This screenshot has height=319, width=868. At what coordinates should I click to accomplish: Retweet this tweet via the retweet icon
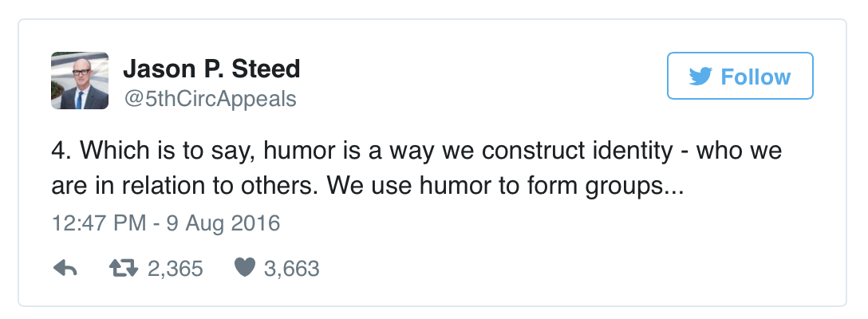(124, 270)
